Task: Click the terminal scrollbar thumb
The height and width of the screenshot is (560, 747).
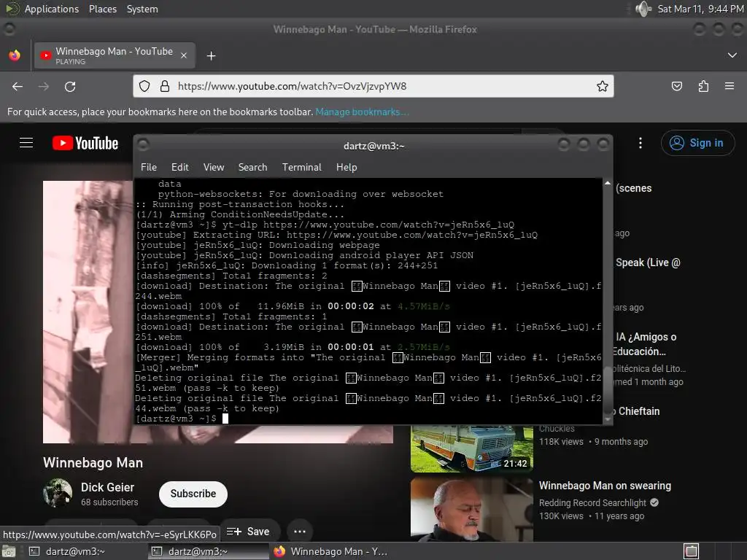Action: [608, 391]
